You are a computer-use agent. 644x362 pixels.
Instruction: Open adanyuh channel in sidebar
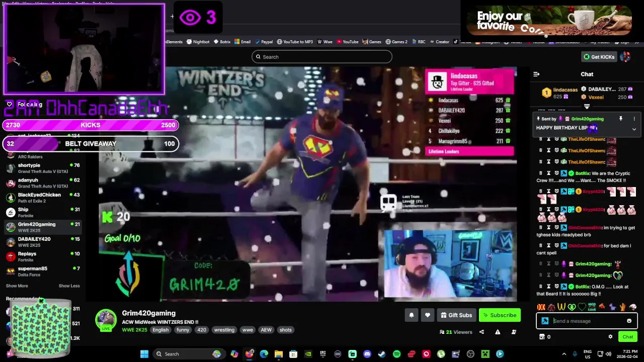43,183
